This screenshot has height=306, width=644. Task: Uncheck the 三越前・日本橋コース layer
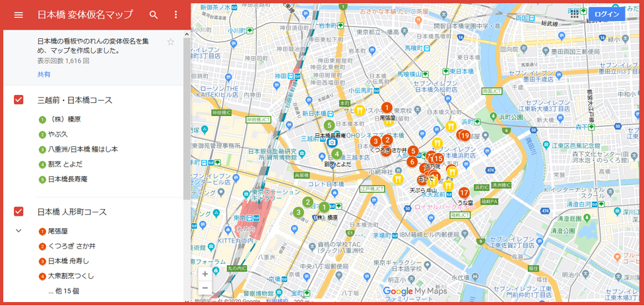[18, 100]
